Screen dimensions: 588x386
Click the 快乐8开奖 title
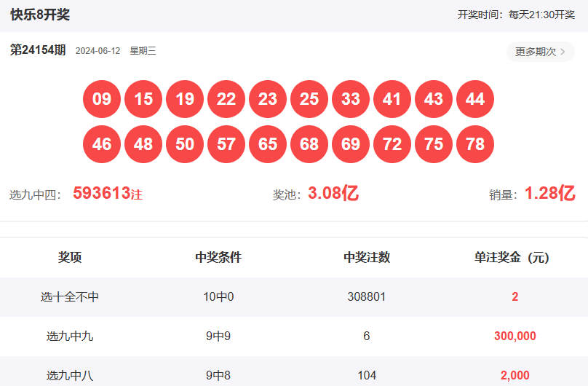coord(40,15)
